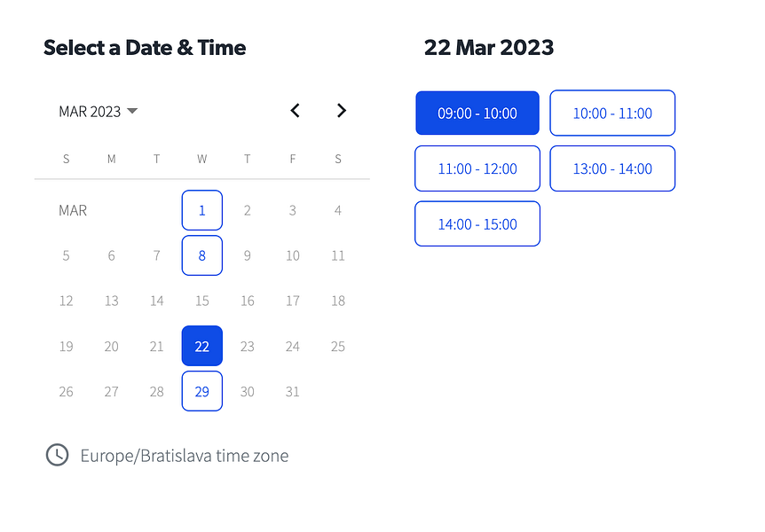This screenshot has height=532, width=765.
Task: Pick March 8 on the calendar
Action: [x=202, y=255]
